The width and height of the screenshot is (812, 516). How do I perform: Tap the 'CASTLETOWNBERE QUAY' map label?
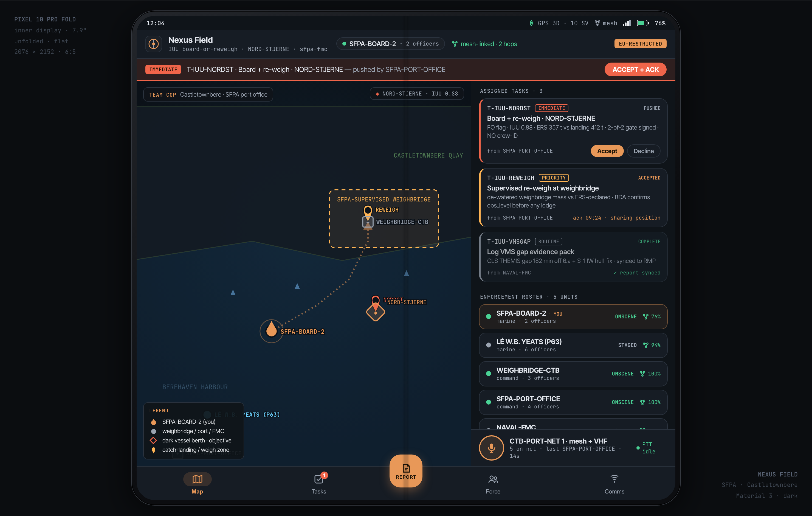(428, 156)
